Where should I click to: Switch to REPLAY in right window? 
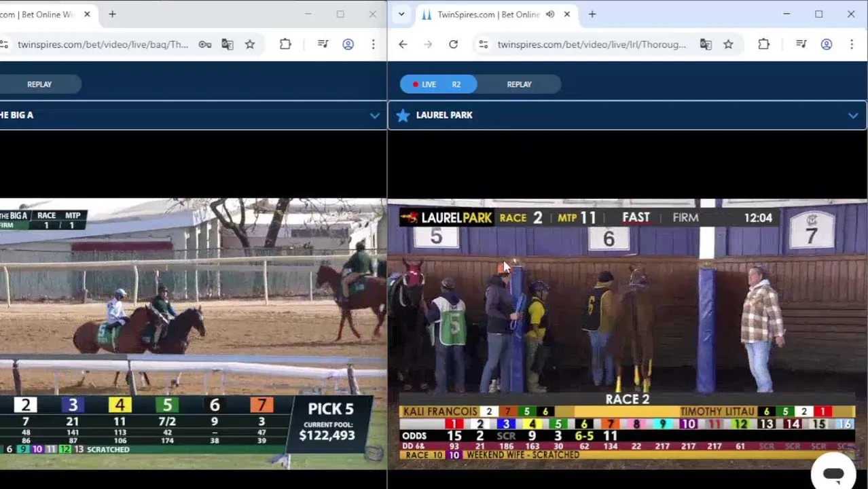coord(519,84)
